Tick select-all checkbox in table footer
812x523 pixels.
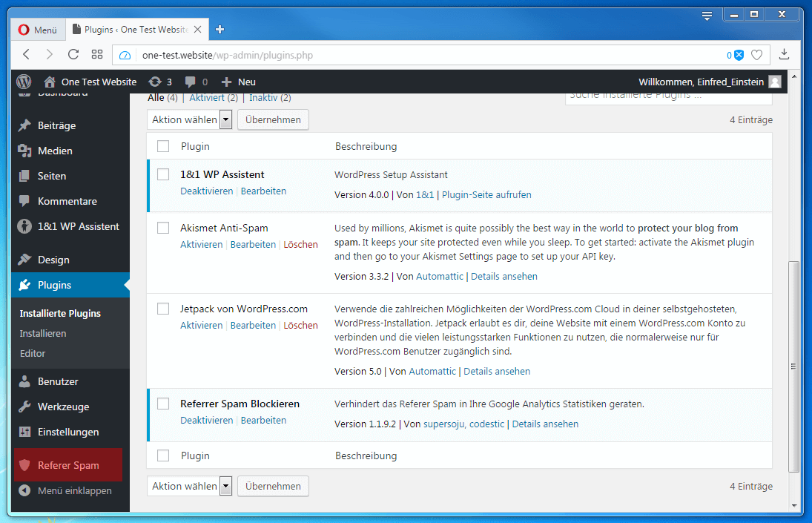163,455
